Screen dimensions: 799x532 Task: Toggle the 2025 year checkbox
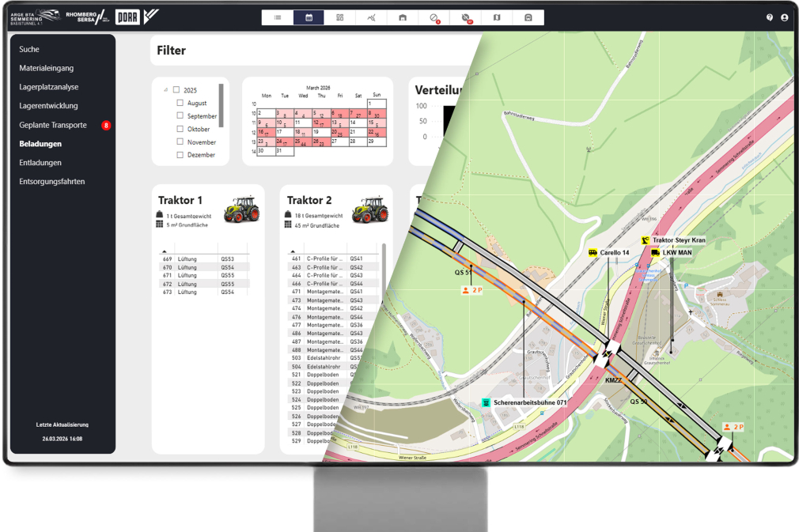click(x=176, y=89)
